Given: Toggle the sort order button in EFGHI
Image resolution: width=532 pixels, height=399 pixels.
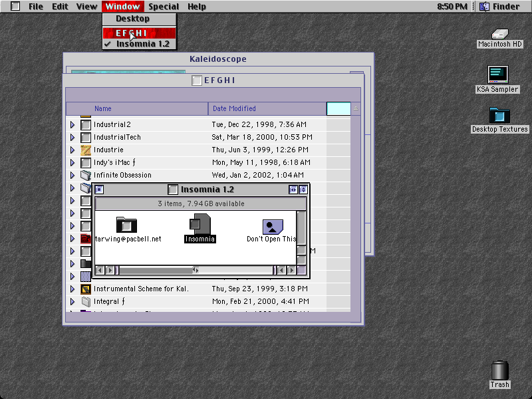Looking at the screenshot, I should (356, 108).
